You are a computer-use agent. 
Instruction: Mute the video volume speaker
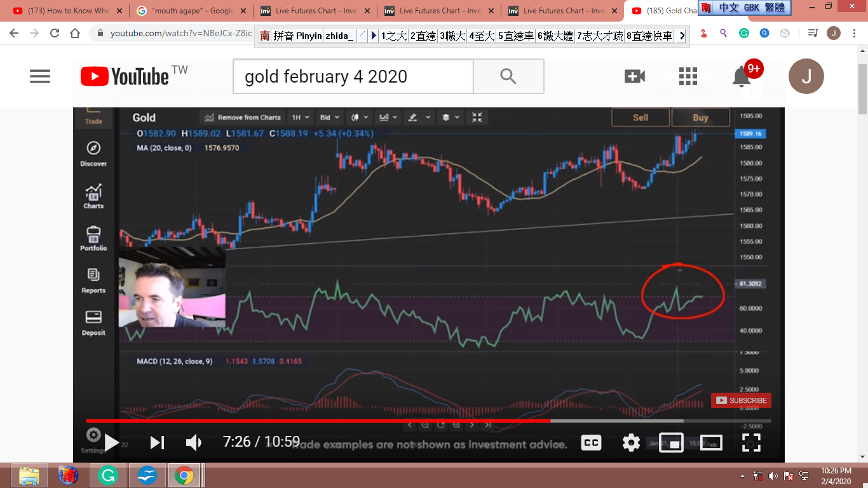pos(193,442)
